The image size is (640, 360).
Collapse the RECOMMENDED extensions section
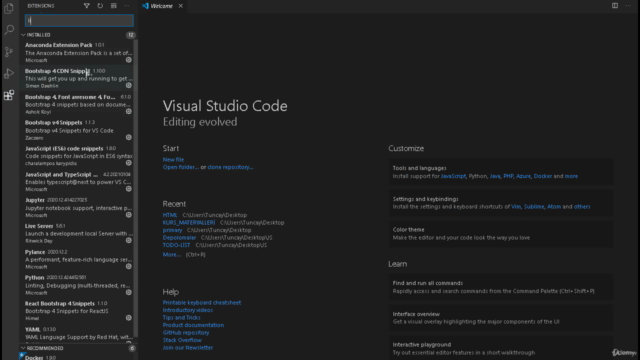(x=78, y=348)
